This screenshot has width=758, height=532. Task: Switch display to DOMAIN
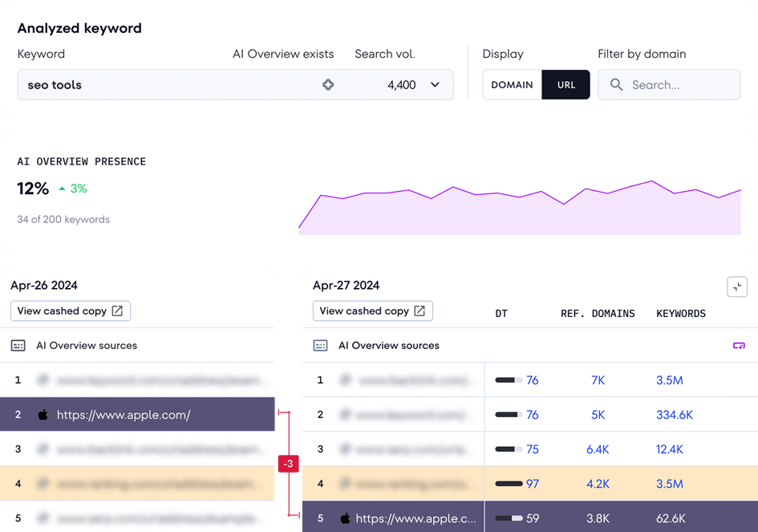[x=512, y=85]
